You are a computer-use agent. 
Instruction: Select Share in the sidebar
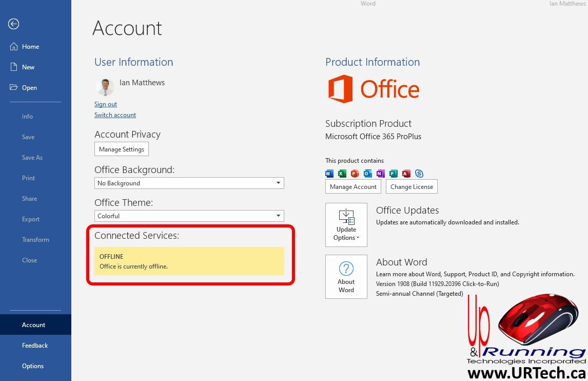[35, 199]
